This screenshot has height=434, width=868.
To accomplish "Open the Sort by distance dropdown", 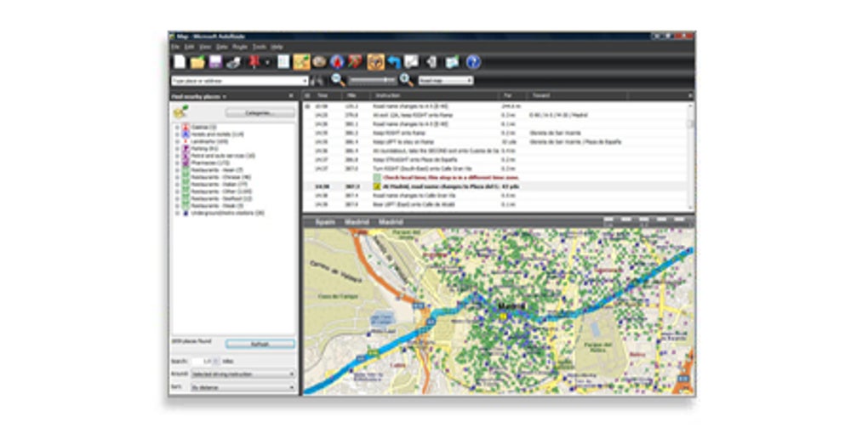I will coord(243,387).
